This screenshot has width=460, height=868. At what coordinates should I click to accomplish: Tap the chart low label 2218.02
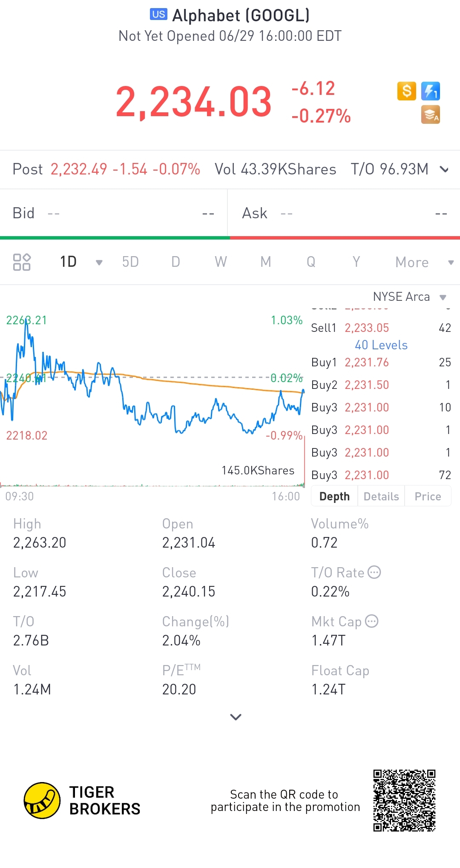coord(26,435)
